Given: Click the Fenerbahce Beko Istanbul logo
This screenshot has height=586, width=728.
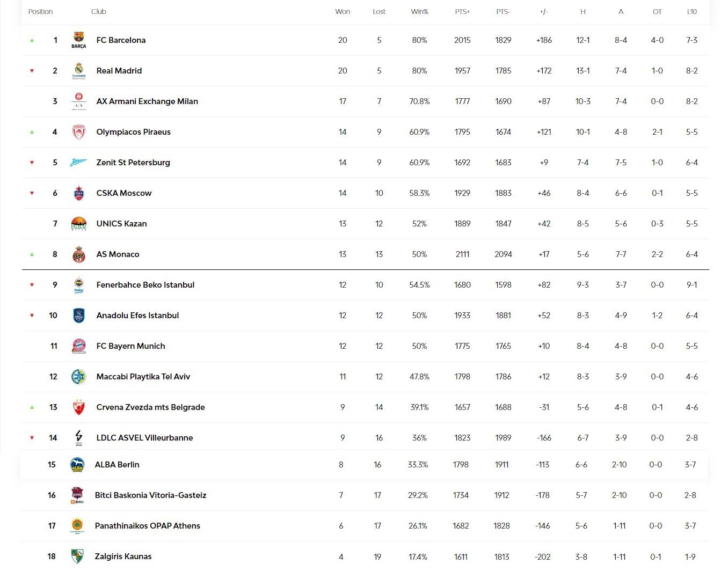Looking at the screenshot, I should (x=79, y=284).
